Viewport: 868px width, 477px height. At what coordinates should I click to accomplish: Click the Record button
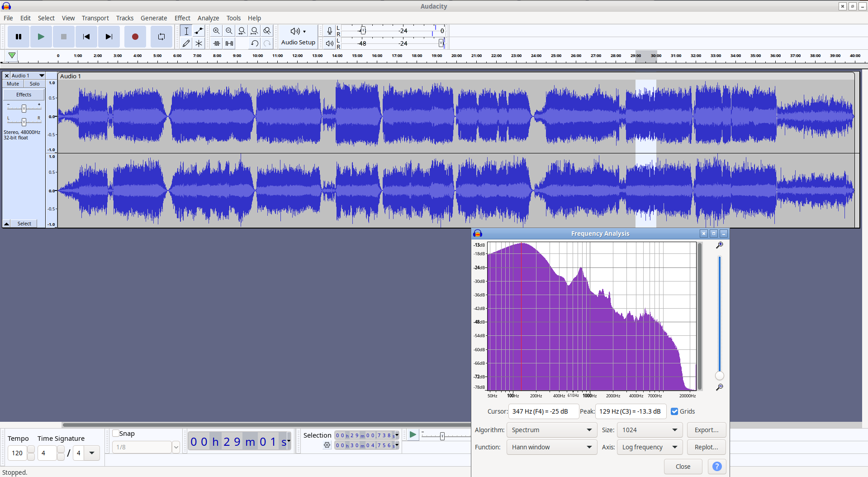pyautogui.click(x=135, y=37)
